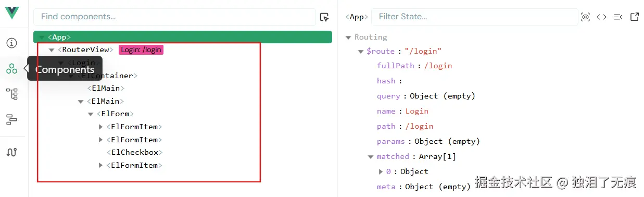The image size is (644, 197).
Task: Open the Pages tree icon in sidebar
Action: (12, 94)
